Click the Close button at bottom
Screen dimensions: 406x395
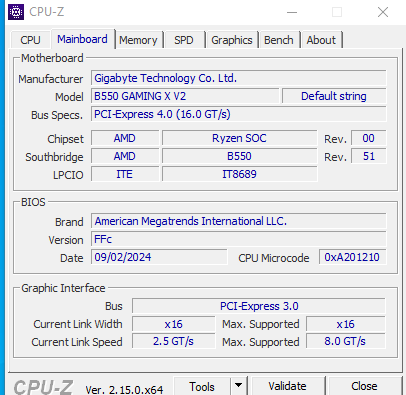pos(364,386)
